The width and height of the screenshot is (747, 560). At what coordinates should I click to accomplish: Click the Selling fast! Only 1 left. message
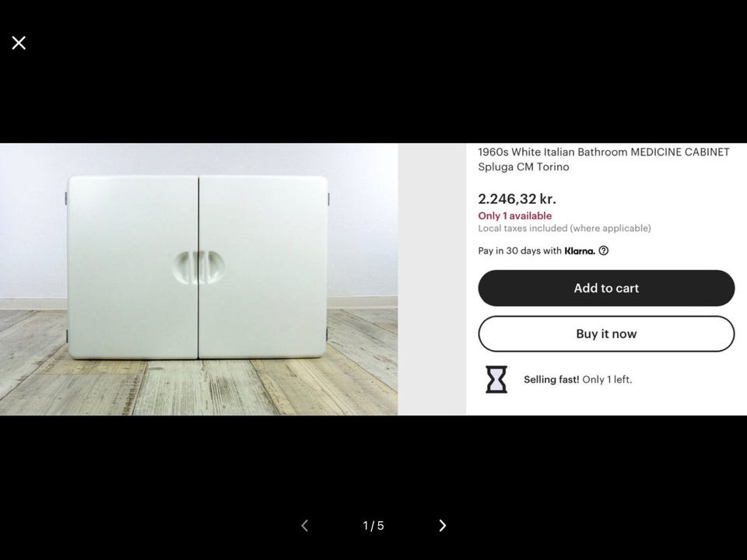pos(578,380)
